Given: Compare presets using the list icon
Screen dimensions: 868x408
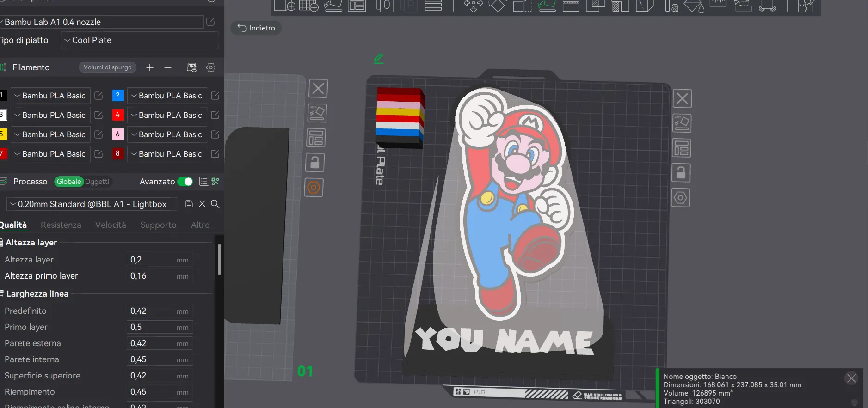Looking at the screenshot, I should click(204, 181).
